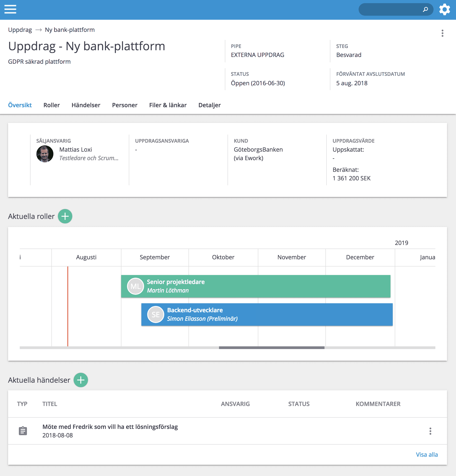Click Simon Eliasson's SE avatar
456x476 pixels.
pyautogui.click(x=156, y=314)
